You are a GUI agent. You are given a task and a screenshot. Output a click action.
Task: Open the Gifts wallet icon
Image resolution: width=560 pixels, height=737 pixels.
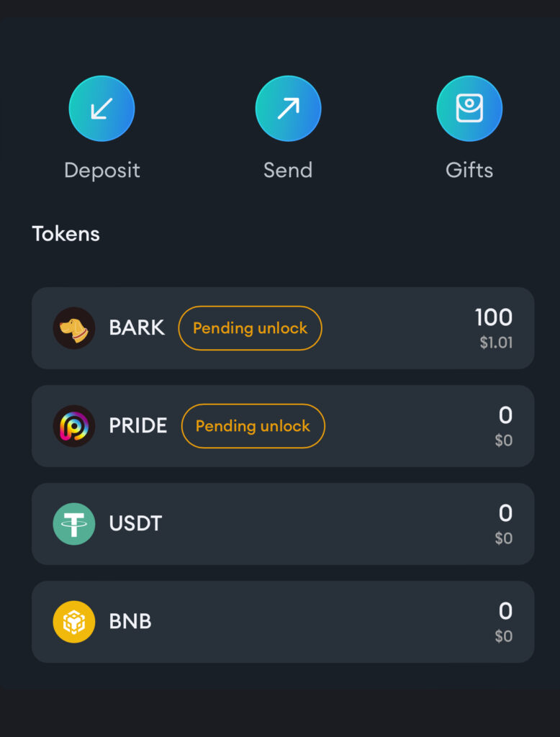(x=469, y=109)
